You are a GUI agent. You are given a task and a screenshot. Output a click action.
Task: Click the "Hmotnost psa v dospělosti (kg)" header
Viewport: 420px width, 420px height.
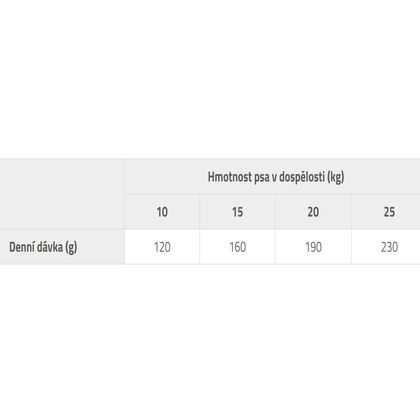point(276,177)
